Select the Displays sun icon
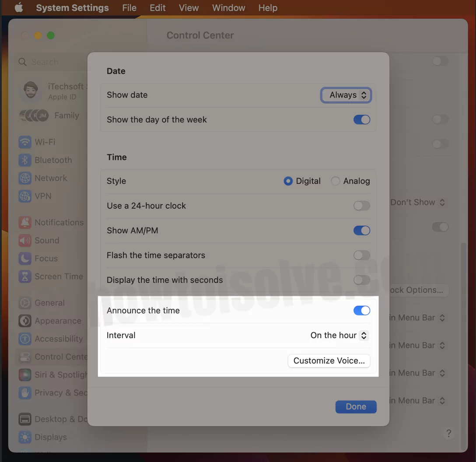The width and height of the screenshot is (476, 462). tap(25, 437)
